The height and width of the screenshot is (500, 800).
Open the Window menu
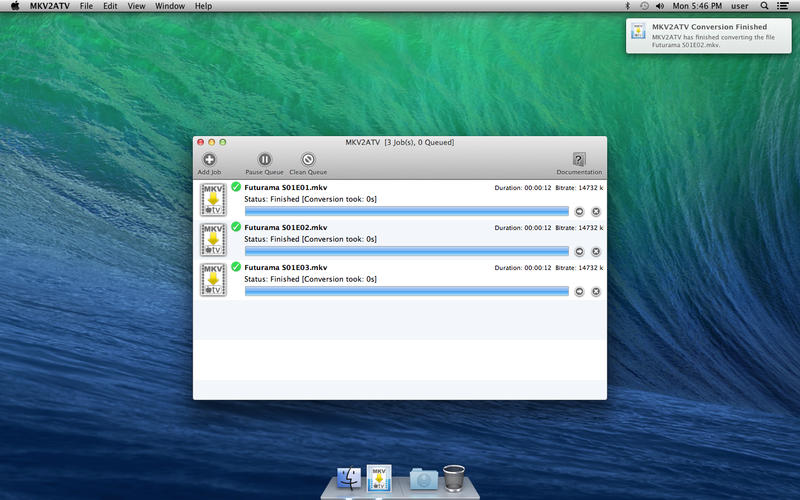point(170,6)
